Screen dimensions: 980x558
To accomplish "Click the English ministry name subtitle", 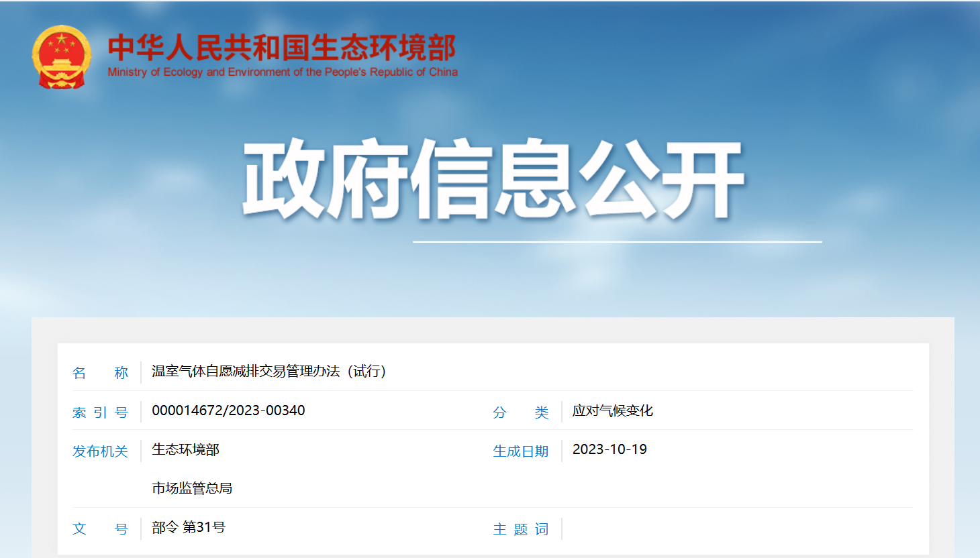I will click(283, 72).
